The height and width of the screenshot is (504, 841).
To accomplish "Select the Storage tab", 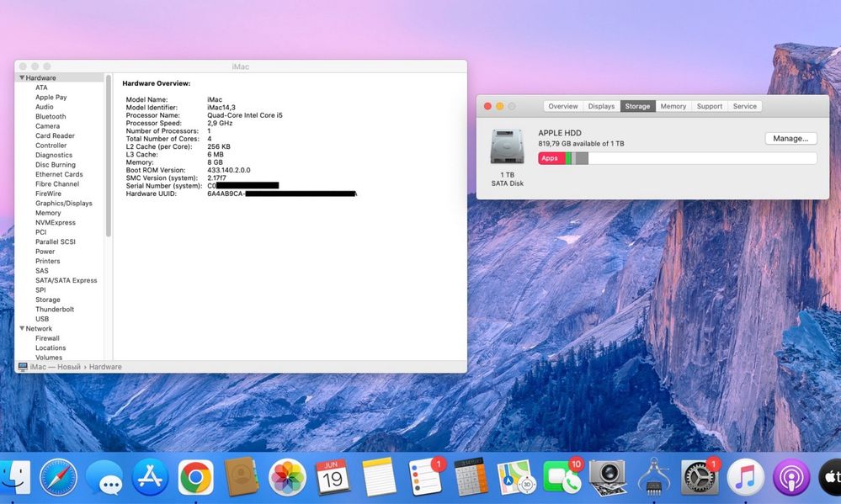I will pos(637,106).
